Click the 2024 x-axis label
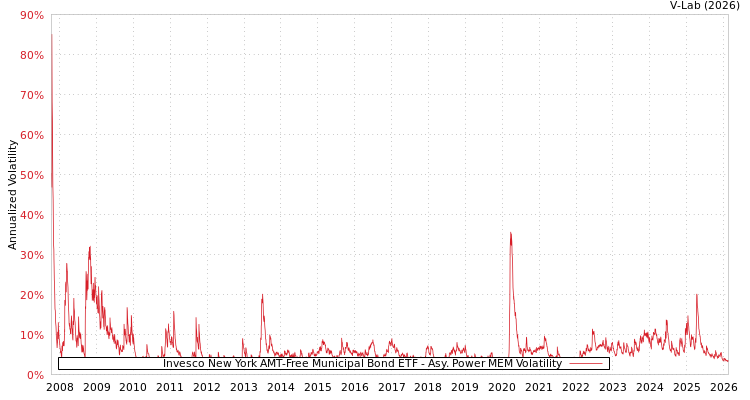 pyautogui.click(x=650, y=387)
